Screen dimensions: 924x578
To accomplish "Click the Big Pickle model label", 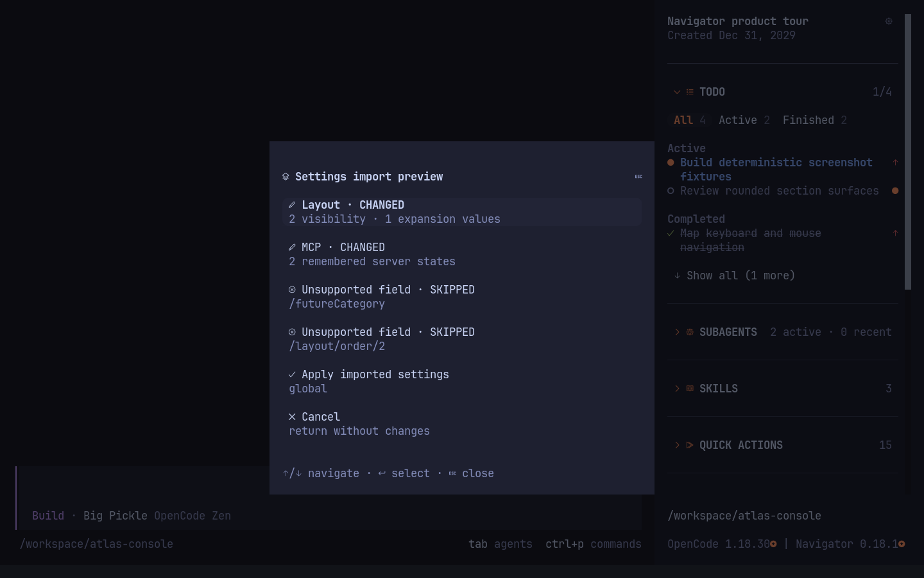I will click(116, 516).
